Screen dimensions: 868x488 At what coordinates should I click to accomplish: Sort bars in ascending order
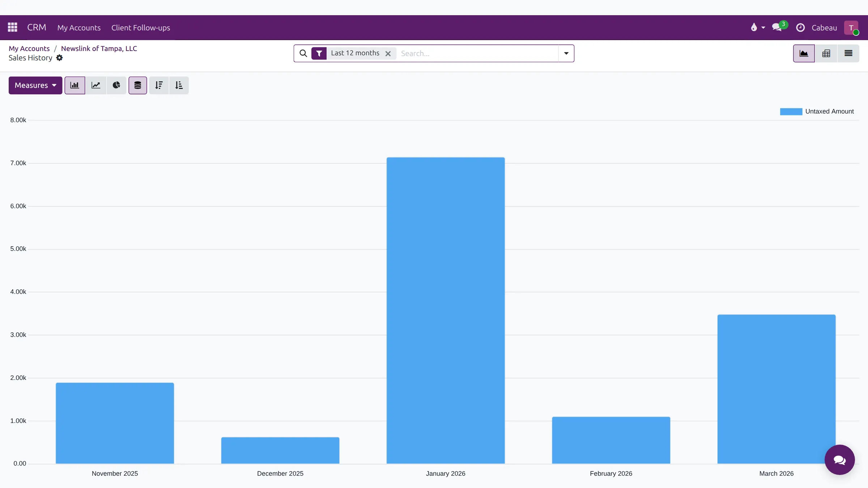coord(179,85)
